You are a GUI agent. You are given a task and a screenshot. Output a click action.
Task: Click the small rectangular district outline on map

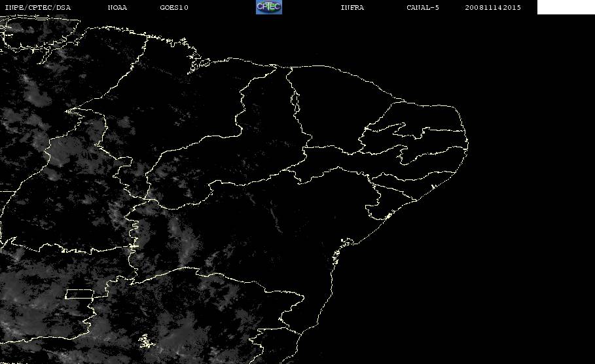80,294
